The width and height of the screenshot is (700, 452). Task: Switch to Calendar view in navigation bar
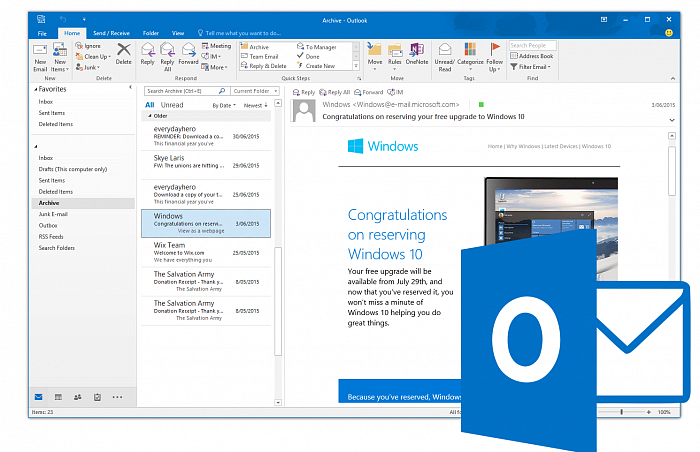click(58, 397)
